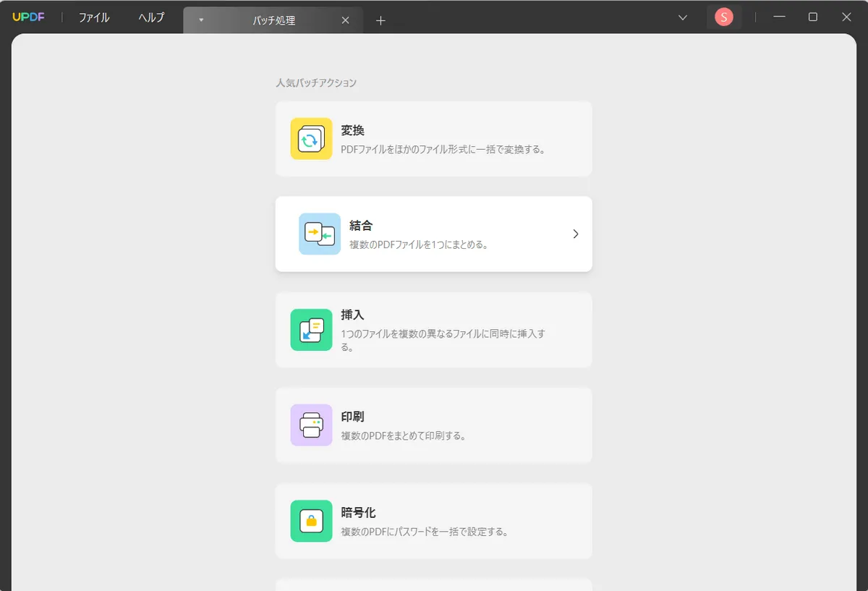Open tab list dropdown arrow on バッチ処理 tab
This screenshot has width=868, height=591.
coord(201,20)
